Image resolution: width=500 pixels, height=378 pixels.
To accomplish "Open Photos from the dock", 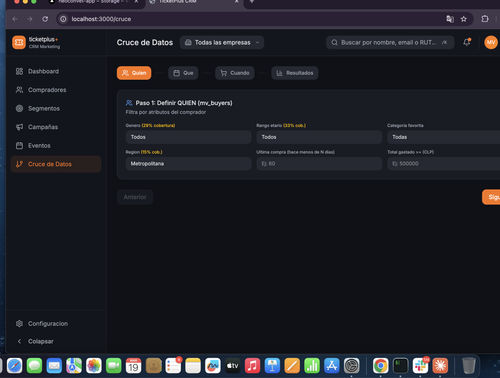I will (94, 366).
